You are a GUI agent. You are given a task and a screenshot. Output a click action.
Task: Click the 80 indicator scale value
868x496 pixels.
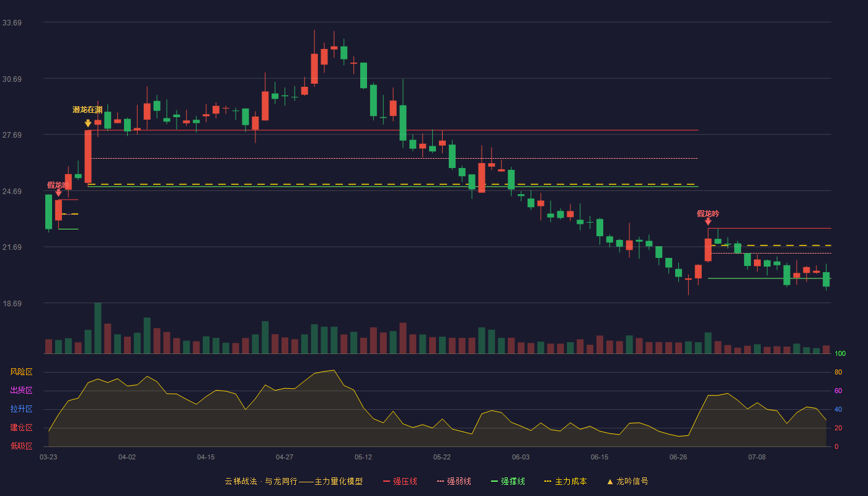tap(838, 372)
